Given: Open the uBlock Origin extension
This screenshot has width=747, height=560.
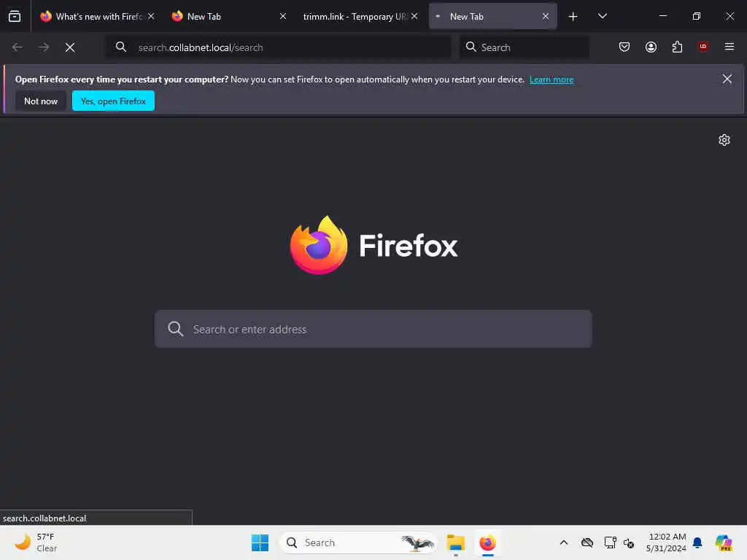Looking at the screenshot, I should tap(703, 47).
